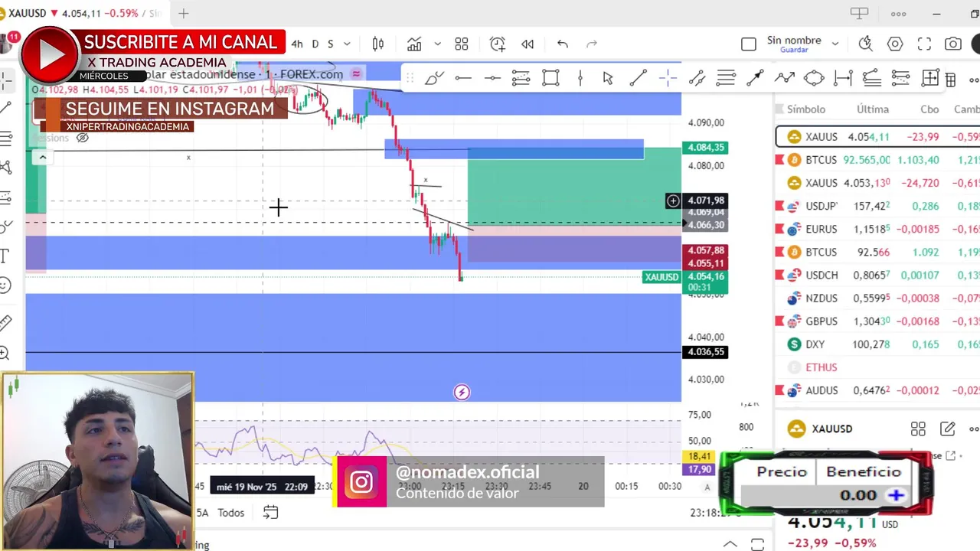Select the arrow line drawing tool

pyautogui.click(x=755, y=78)
